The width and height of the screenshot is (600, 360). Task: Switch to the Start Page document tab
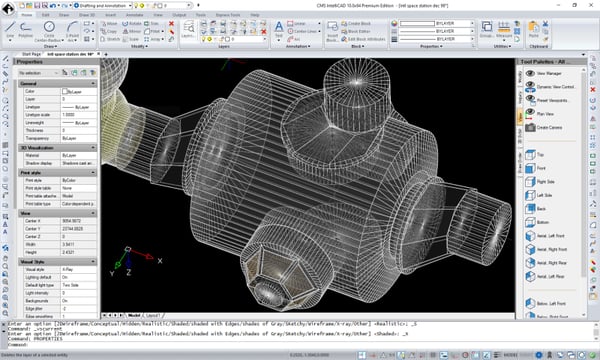point(31,54)
